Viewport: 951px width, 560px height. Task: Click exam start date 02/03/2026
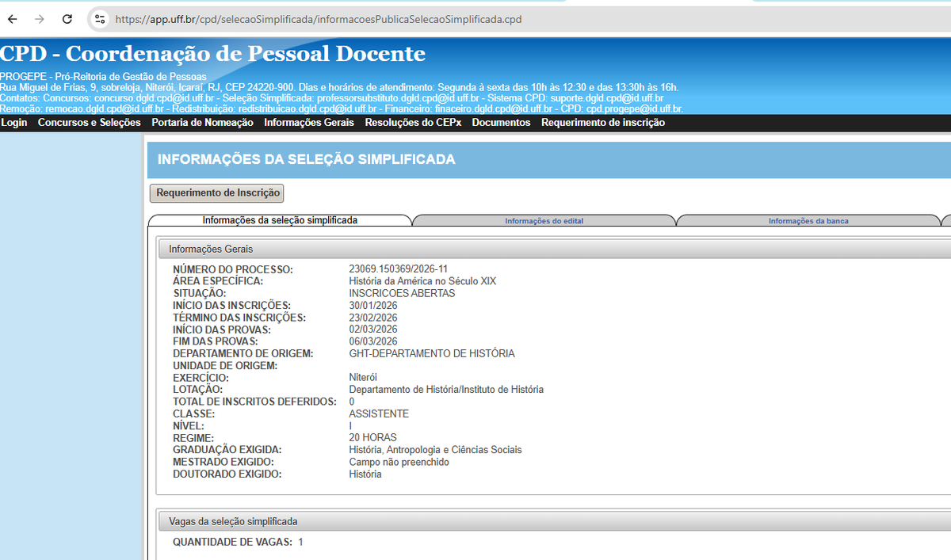point(373,330)
